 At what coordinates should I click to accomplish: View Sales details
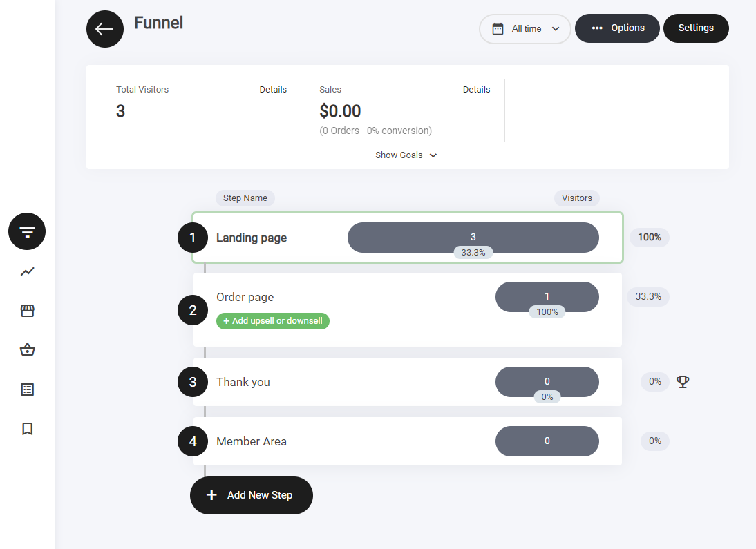coord(476,90)
